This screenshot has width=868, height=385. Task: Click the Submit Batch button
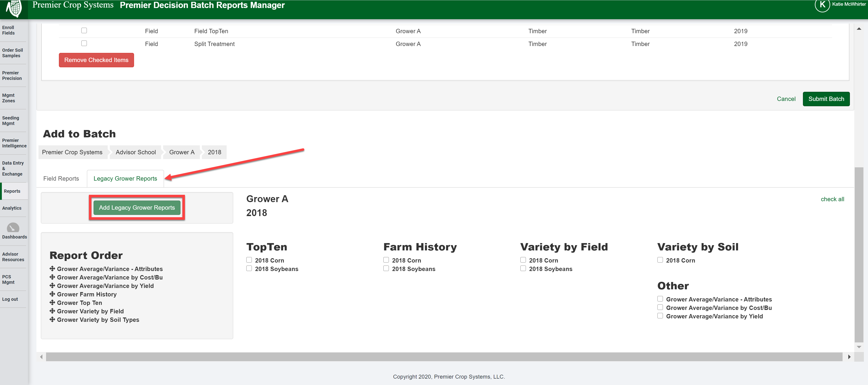(826, 99)
